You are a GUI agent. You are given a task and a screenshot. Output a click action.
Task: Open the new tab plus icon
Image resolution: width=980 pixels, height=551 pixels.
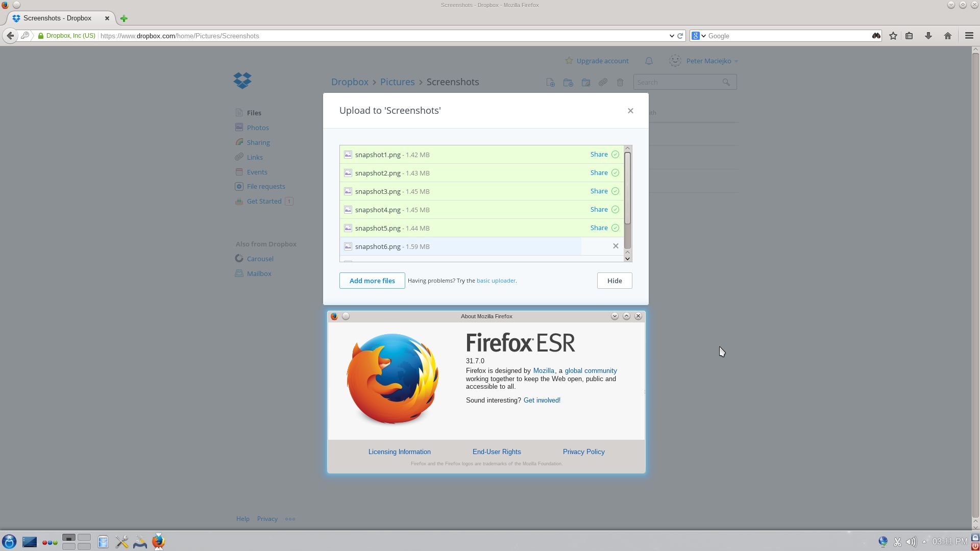coord(124,18)
